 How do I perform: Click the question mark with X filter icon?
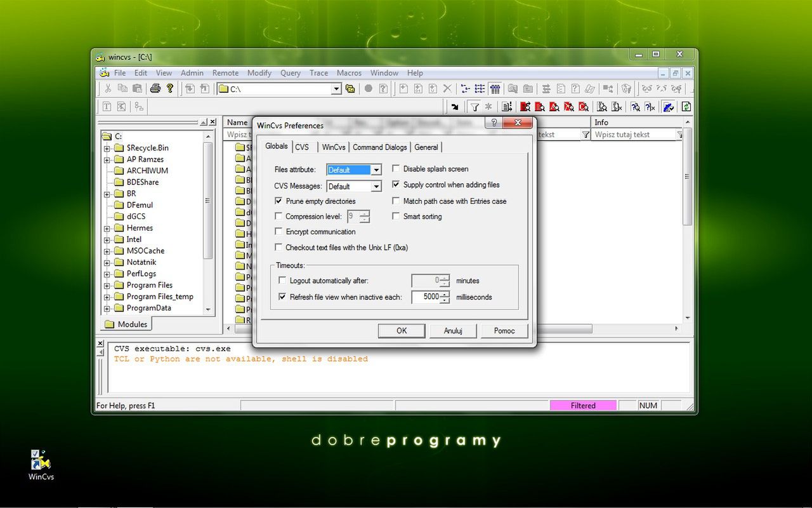point(650,107)
